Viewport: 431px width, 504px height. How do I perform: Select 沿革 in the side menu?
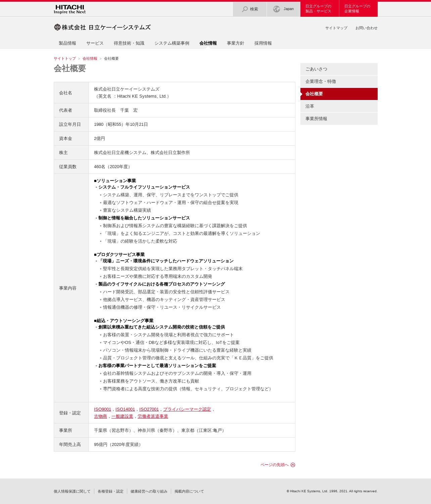coord(339,106)
